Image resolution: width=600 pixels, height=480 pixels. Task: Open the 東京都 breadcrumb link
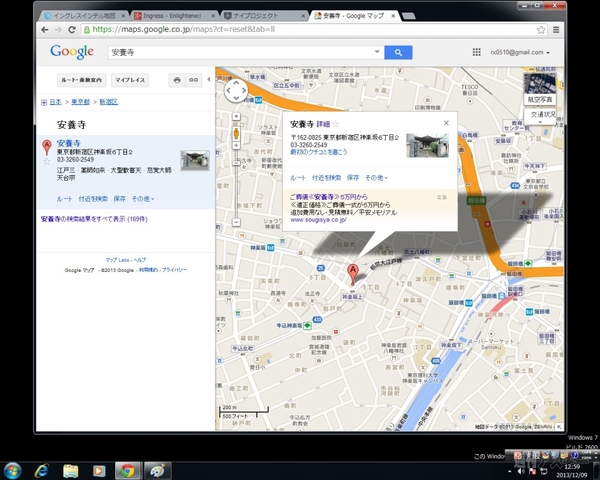coord(80,102)
